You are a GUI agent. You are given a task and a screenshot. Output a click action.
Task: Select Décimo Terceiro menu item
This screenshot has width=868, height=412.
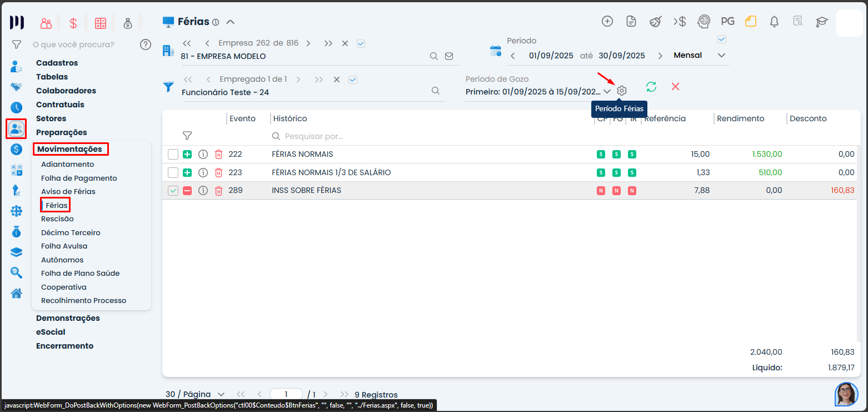point(71,233)
